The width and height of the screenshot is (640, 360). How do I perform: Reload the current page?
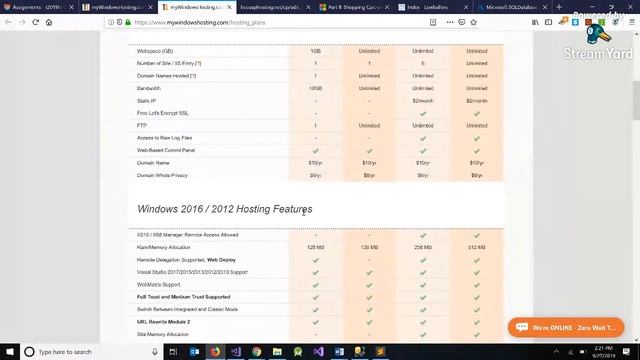[36, 22]
